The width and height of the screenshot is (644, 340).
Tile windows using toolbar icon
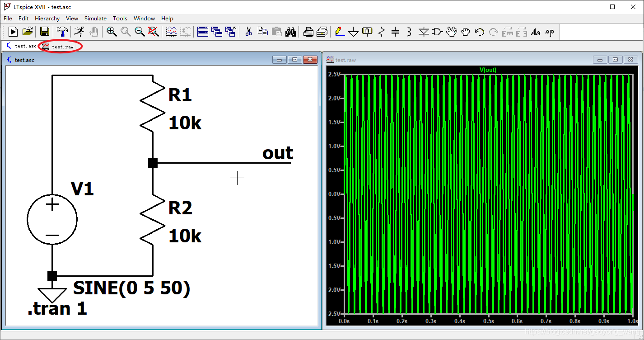(x=203, y=32)
